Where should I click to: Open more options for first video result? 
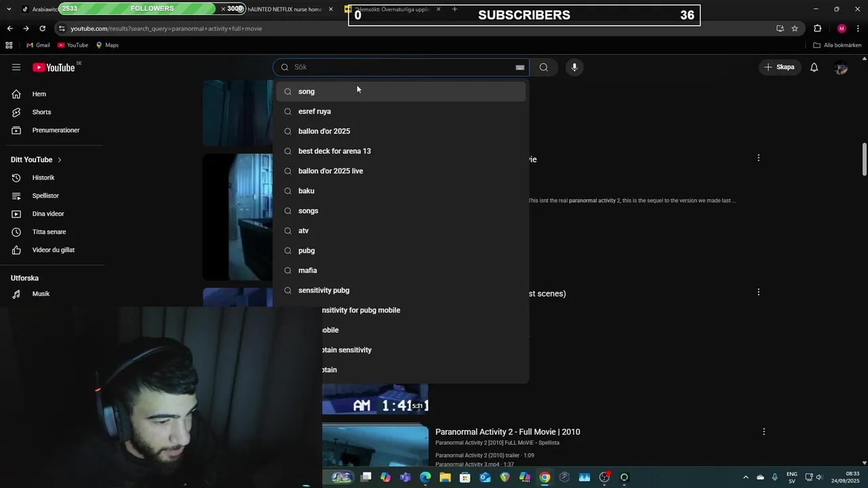tap(758, 158)
